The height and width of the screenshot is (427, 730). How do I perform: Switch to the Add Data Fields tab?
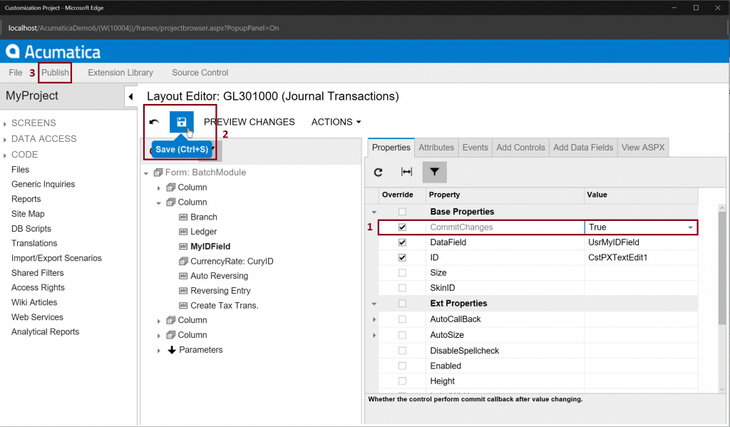point(583,148)
